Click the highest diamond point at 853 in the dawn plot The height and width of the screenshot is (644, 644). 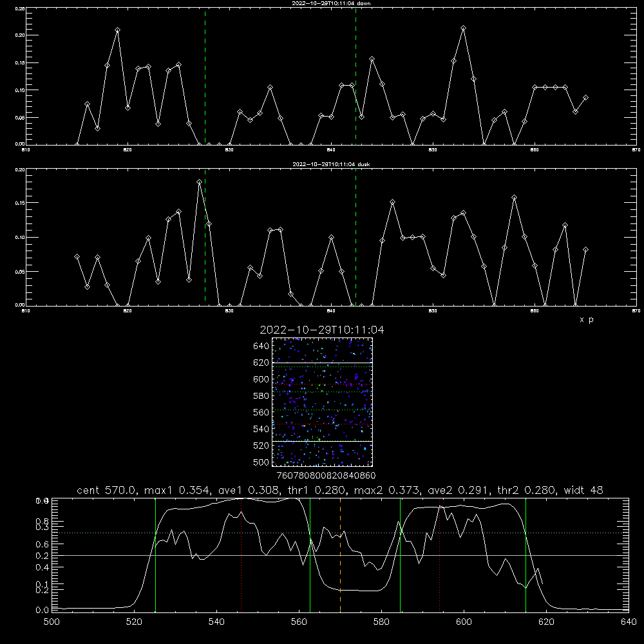(x=463, y=28)
